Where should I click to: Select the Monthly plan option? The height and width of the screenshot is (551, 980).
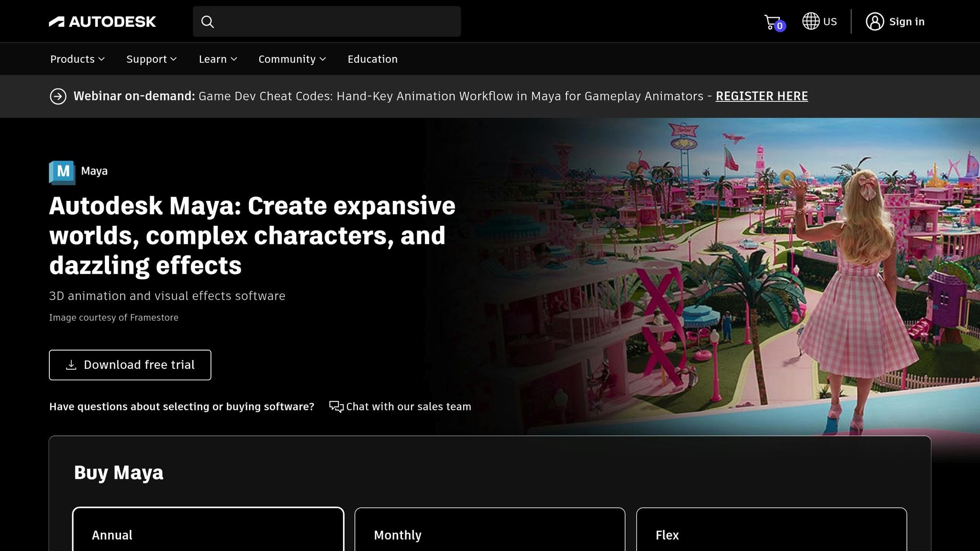490,529
